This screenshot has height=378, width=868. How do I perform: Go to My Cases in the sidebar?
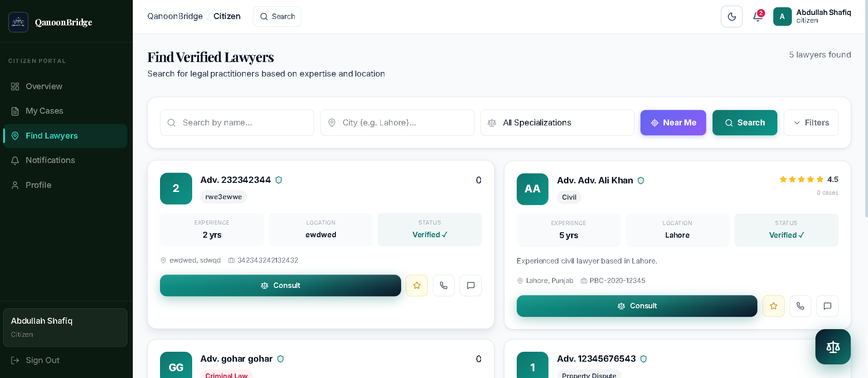tap(65, 111)
